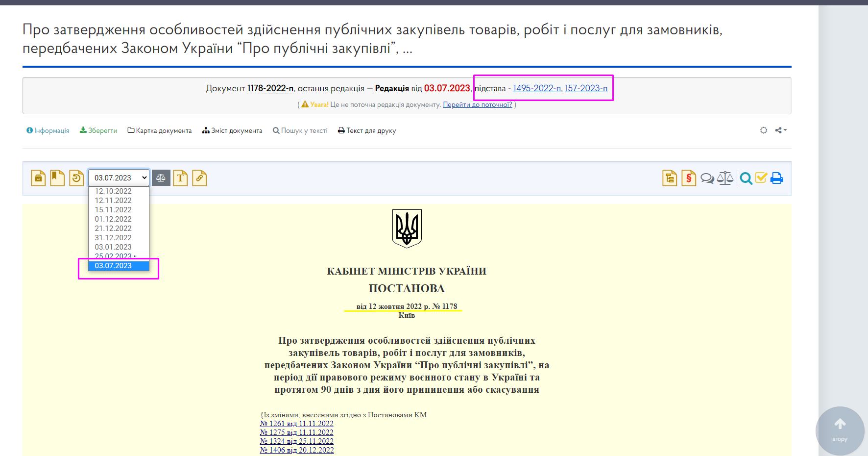
Task: Open amendment link № 1275 від 11.11.2022
Action: pos(296,432)
